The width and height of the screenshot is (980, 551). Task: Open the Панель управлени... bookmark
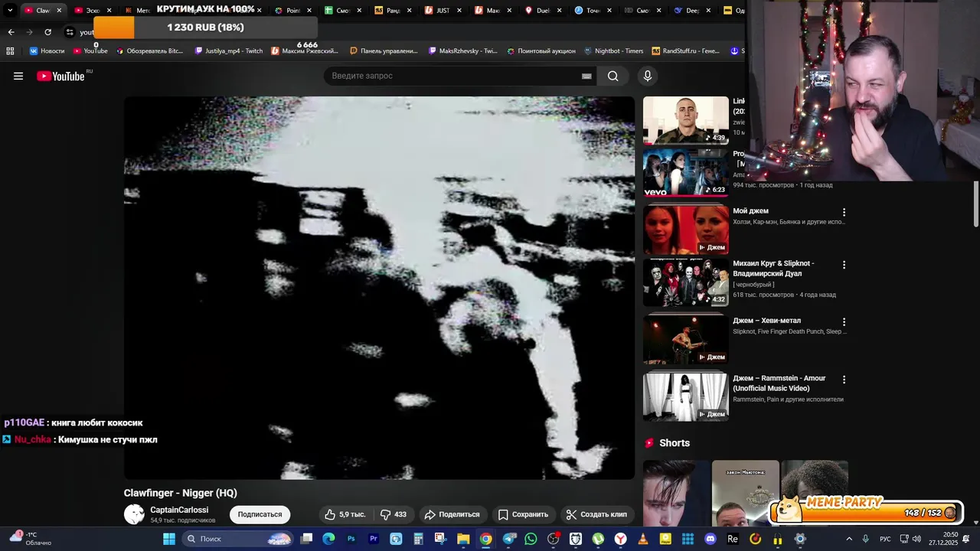click(384, 51)
